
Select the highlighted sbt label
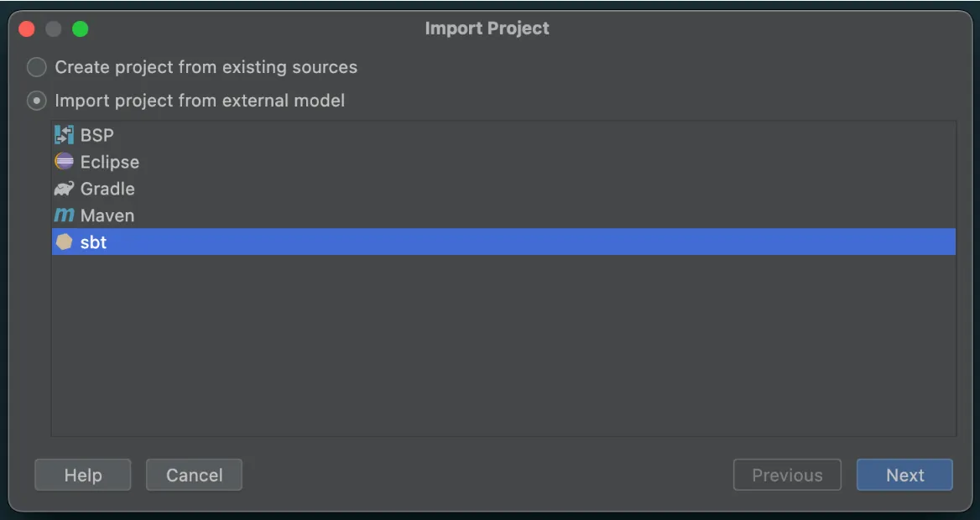point(94,242)
